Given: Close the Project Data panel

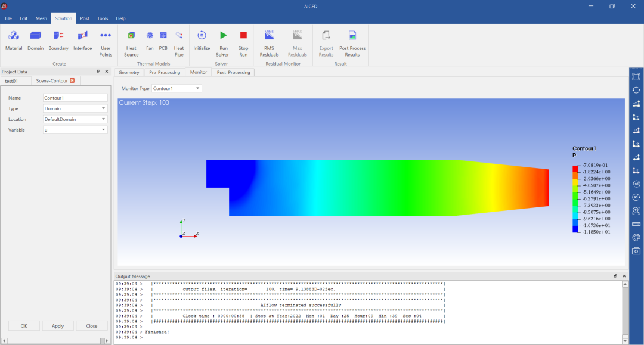Looking at the screenshot, I should [x=107, y=72].
